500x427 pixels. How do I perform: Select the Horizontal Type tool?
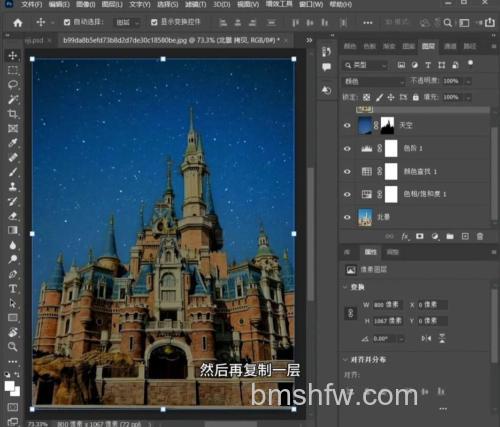[13, 289]
